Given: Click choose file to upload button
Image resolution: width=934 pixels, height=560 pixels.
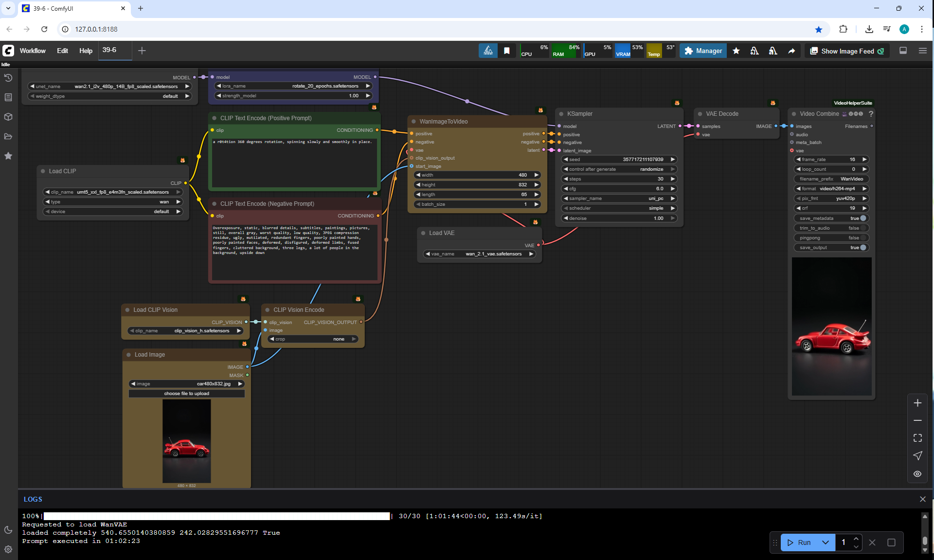Looking at the screenshot, I should pyautogui.click(x=186, y=394).
